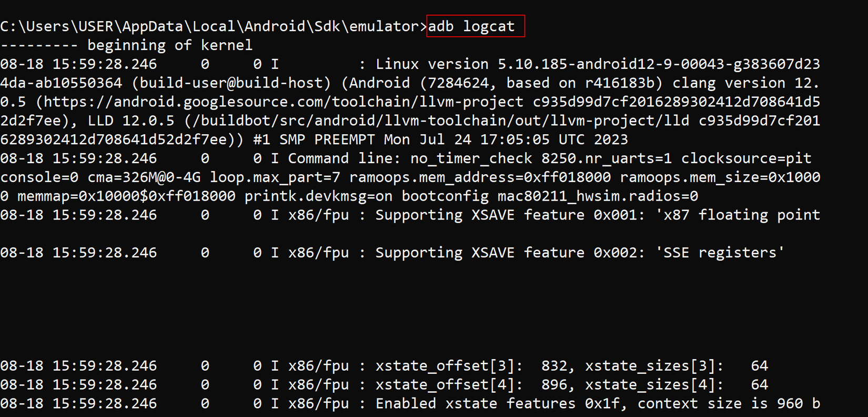Click the no_timer_check kernel parameter
Image resolution: width=868 pixels, height=417 pixels.
pyautogui.click(x=471, y=158)
